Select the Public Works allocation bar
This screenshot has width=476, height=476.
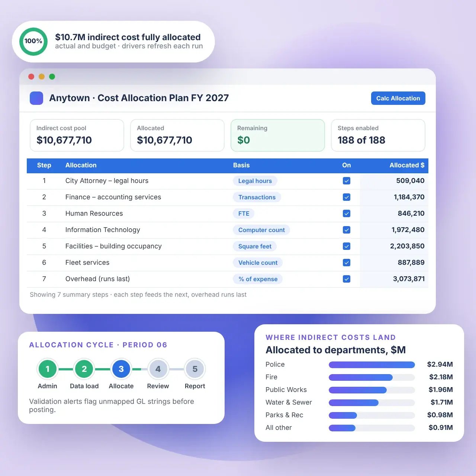tap(372, 390)
